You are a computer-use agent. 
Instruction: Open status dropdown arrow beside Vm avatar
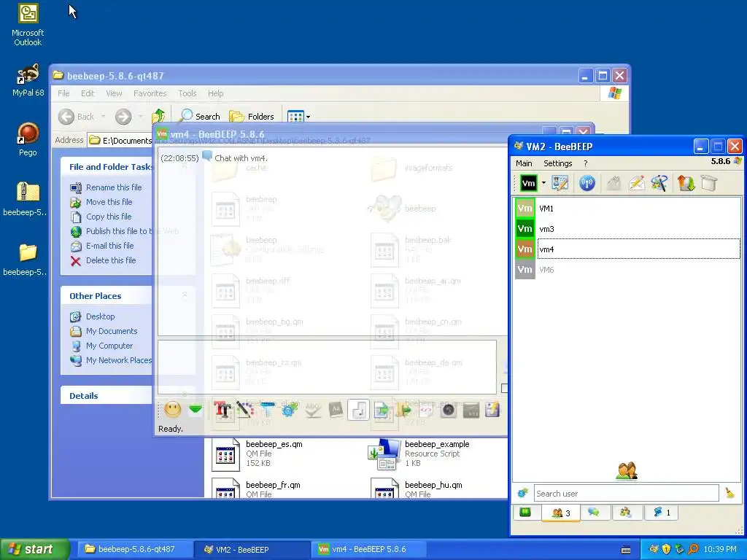[x=543, y=183]
